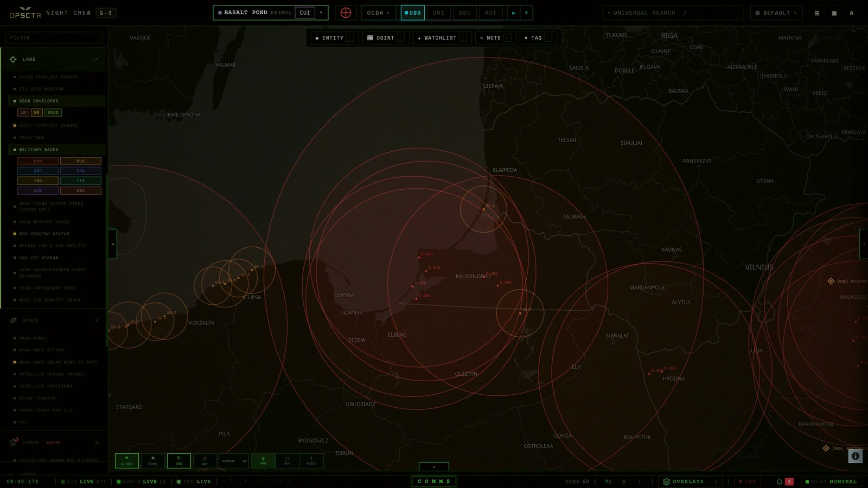Choose the Box selection tool
The image size is (868, 488).
pos(287,461)
